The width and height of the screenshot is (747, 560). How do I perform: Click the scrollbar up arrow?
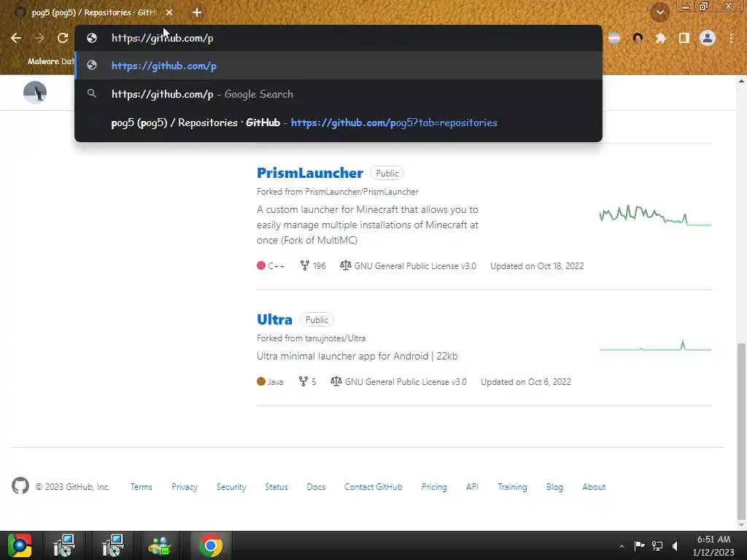click(x=741, y=81)
